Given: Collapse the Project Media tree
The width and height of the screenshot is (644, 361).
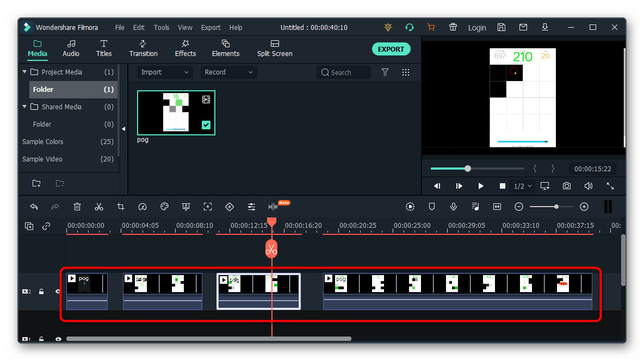Looking at the screenshot, I should point(24,72).
